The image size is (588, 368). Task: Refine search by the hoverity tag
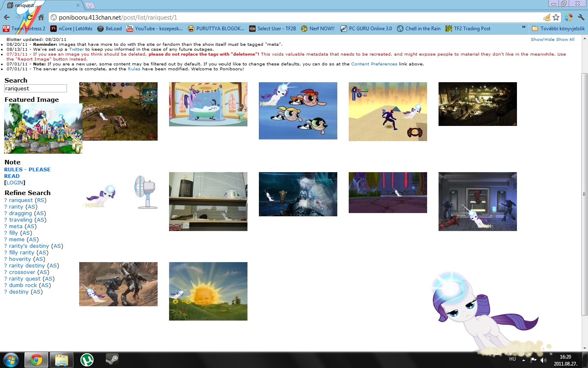click(x=20, y=259)
